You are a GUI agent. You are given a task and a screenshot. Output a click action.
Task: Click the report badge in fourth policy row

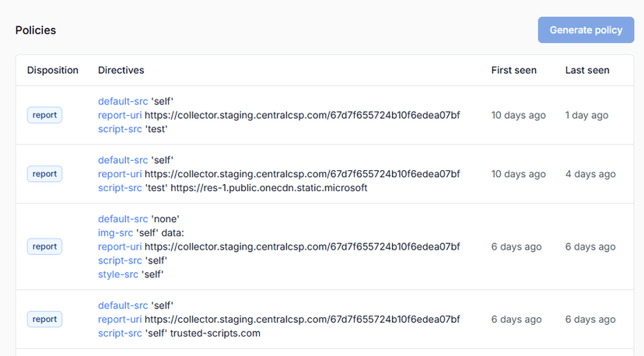pyautogui.click(x=45, y=319)
